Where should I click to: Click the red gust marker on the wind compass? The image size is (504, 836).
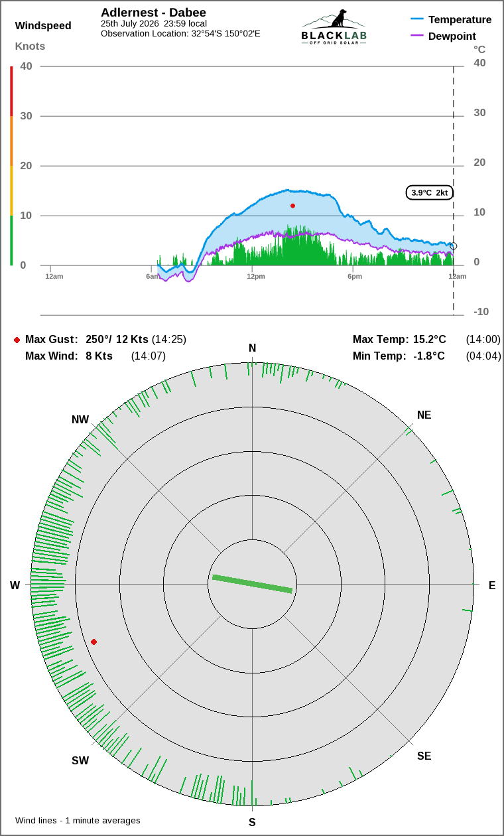(94, 642)
